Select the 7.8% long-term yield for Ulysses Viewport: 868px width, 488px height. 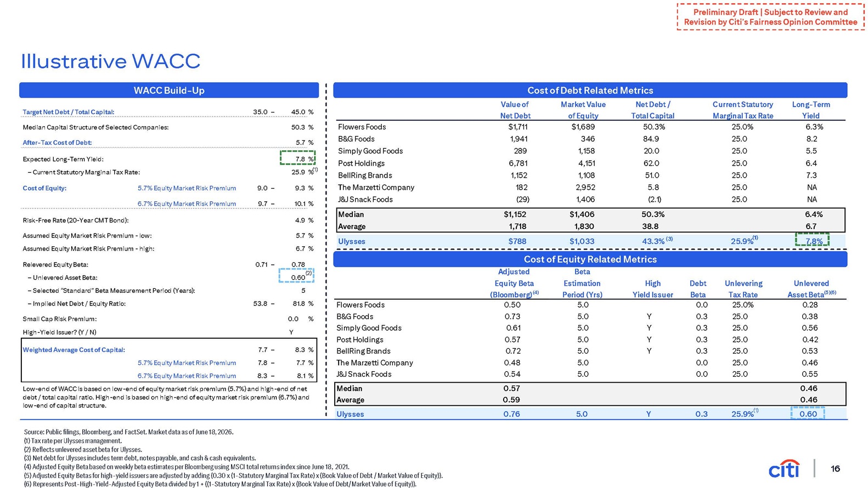click(x=812, y=240)
